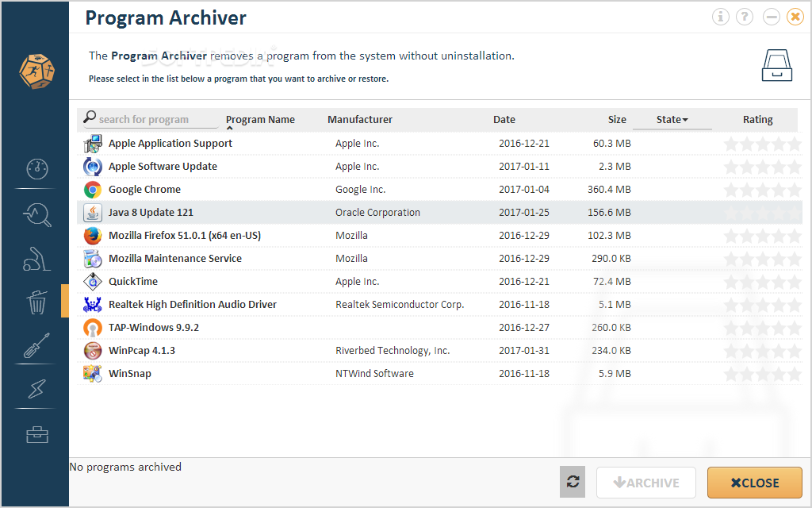812x508 pixels.
Task: Open the system analysis magnifier sidebar icon
Action: pos(36,214)
